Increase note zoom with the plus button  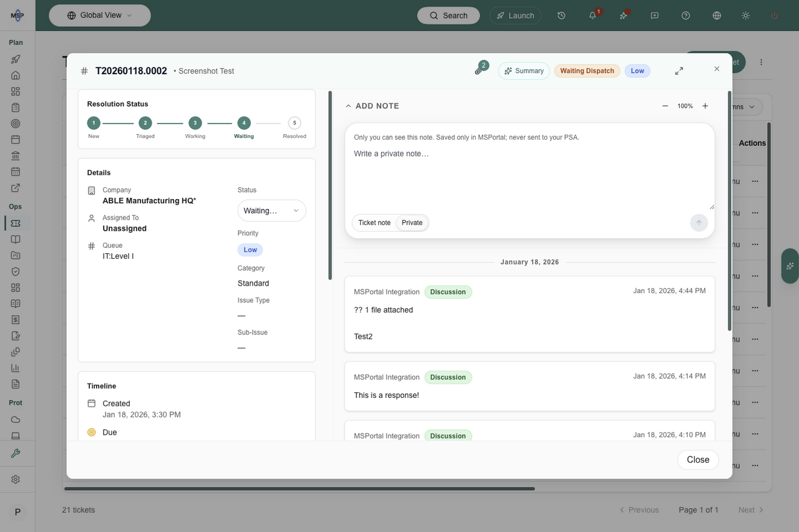pyautogui.click(x=705, y=106)
